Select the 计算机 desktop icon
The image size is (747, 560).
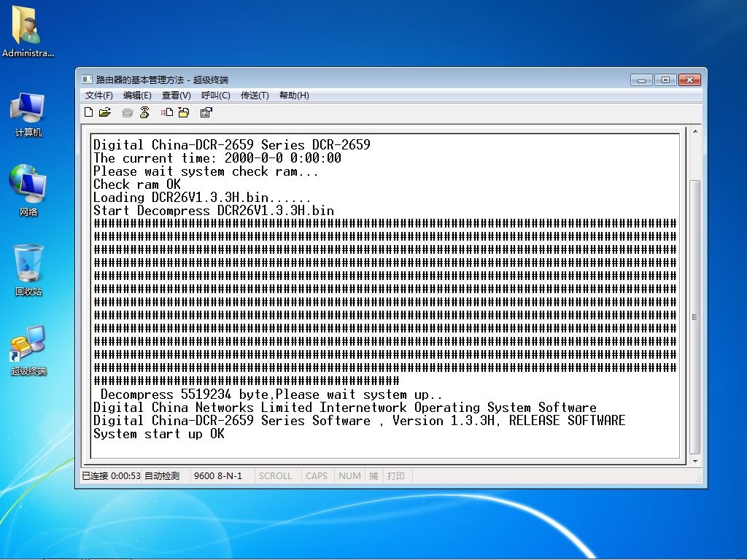click(28, 114)
